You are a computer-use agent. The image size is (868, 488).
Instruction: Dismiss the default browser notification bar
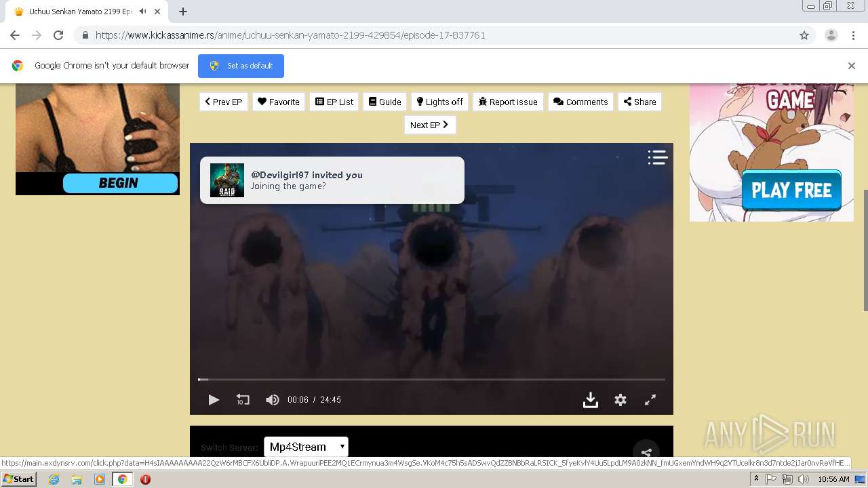[852, 66]
